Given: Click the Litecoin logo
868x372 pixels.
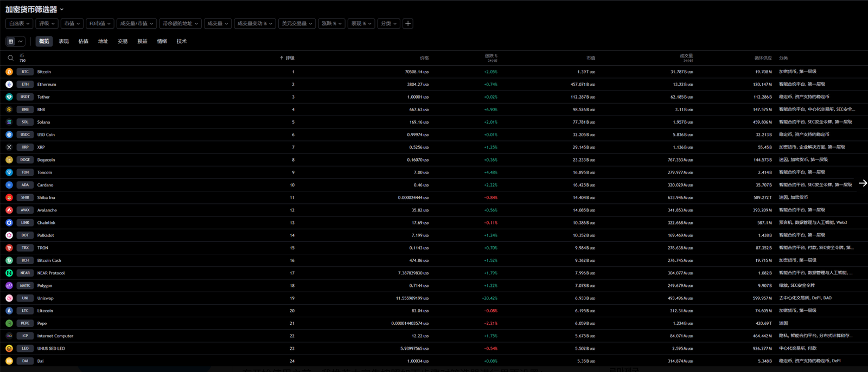Looking at the screenshot, I should coord(9,311).
